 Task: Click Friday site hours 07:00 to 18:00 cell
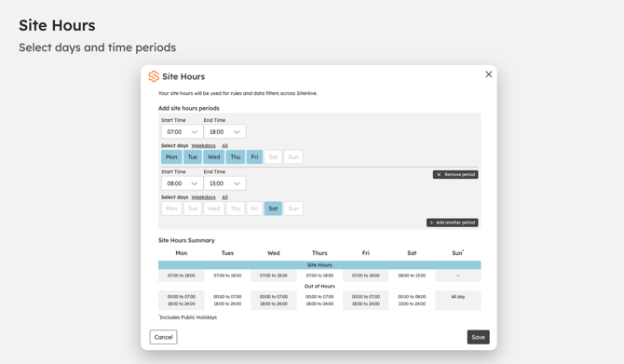(x=366, y=276)
